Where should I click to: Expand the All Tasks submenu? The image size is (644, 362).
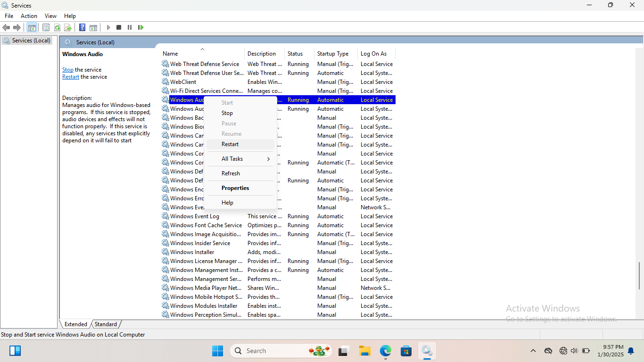(240, 159)
